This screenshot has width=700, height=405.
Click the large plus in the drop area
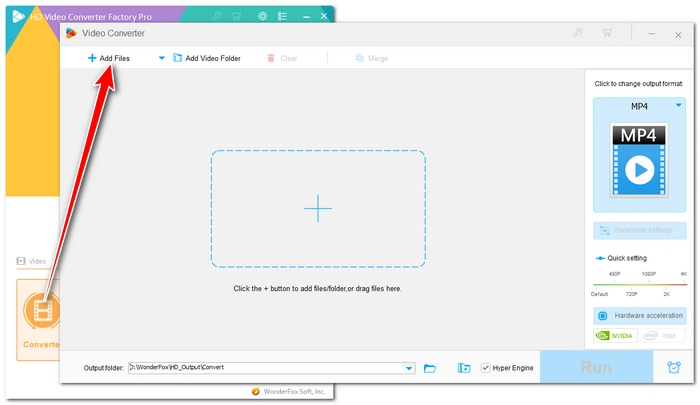tap(318, 208)
